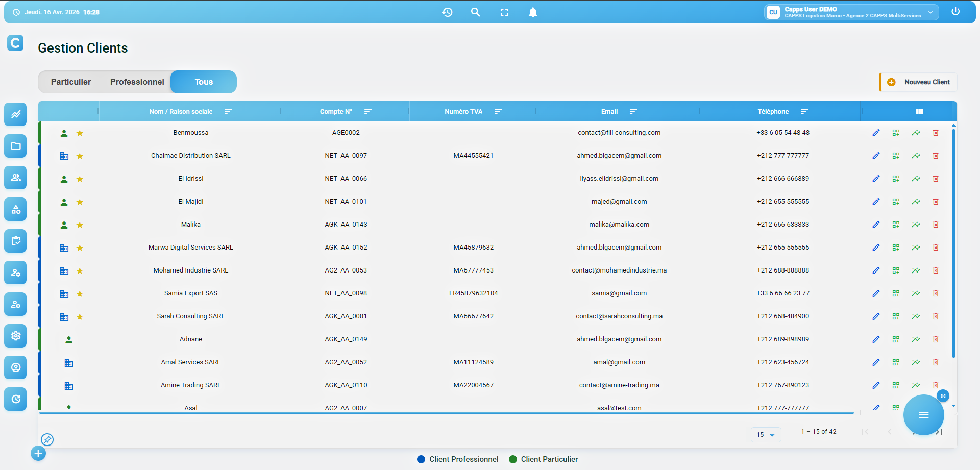Click the scroll down arrow of table
The image size is (980, 470).
pos(953,406)
